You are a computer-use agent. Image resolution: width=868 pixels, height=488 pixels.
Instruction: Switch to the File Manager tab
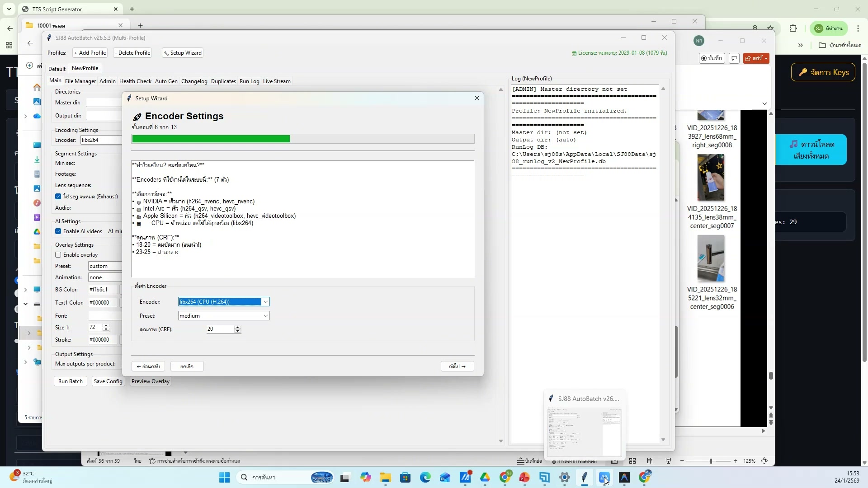[80, 81]
